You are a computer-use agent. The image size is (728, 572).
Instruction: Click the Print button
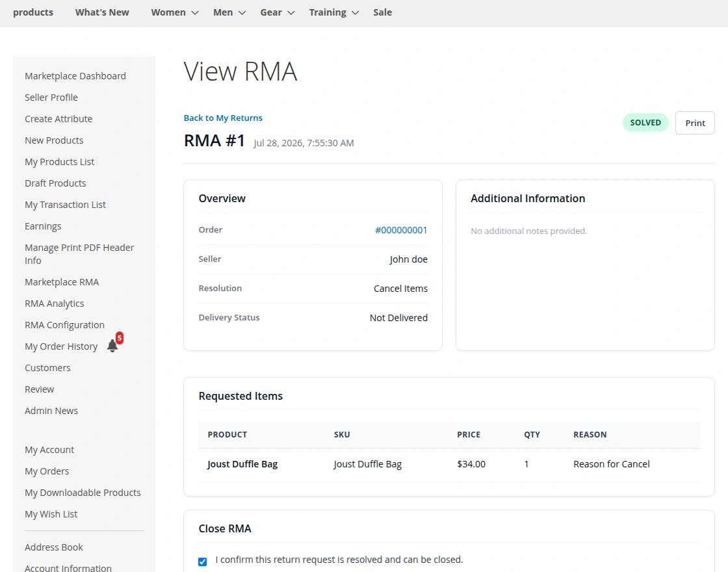tap(695, 123)
